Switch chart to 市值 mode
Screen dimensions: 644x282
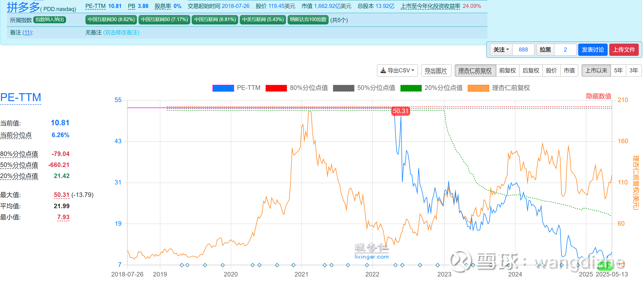pos(569,71)
